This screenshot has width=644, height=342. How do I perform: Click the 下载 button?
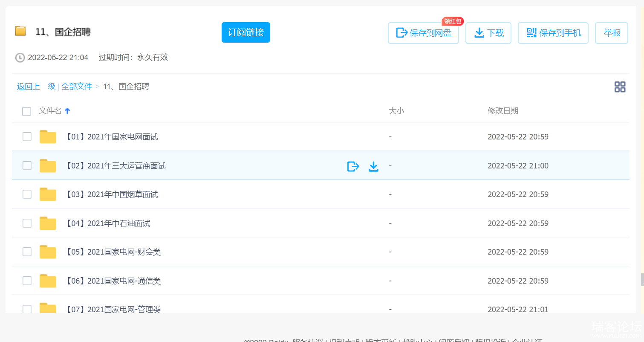click(488, 33)
